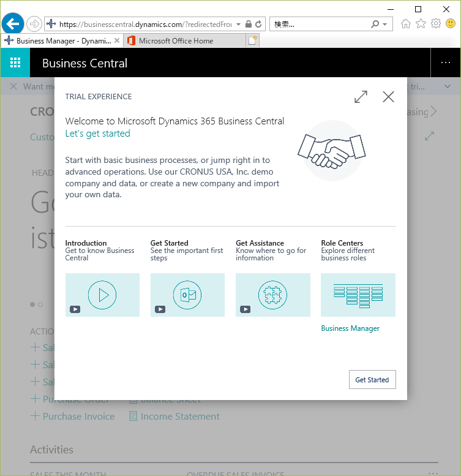Close the Trial Experience dialog
Viewport: 461px width, 476px height.
[388, 97]
